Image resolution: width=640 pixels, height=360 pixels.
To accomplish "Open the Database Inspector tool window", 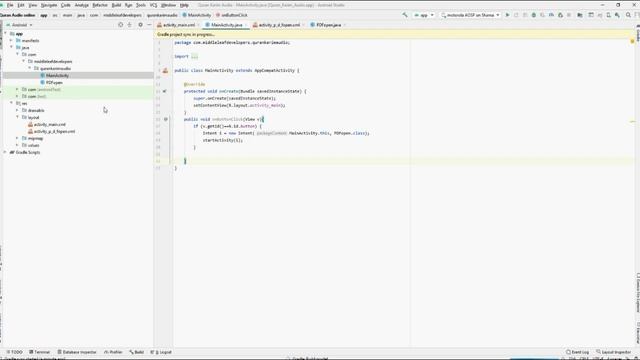I will click(x=77, y=352).
